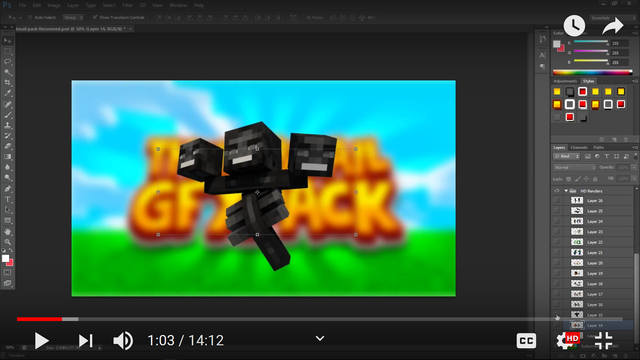
Task: Open the Image menu
Action: click(x=54, y=5)
